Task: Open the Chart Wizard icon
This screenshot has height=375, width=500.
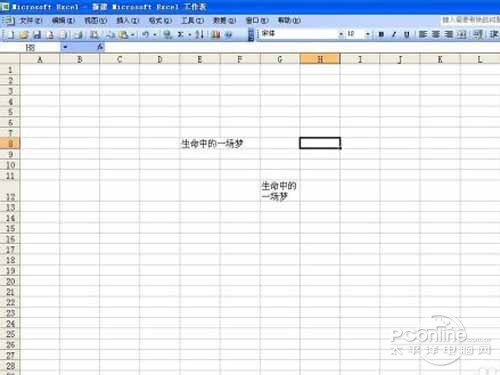Action: (x=216, y=34)
